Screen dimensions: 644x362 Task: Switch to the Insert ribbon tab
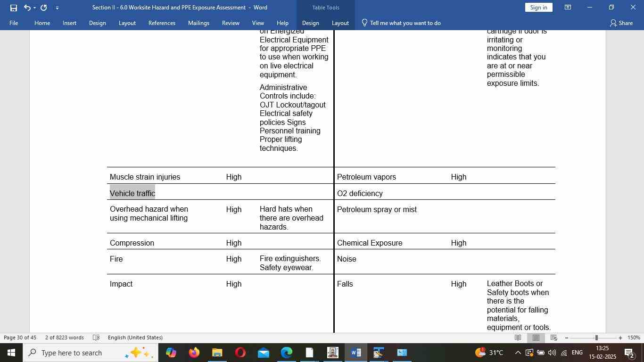point(69,23)
